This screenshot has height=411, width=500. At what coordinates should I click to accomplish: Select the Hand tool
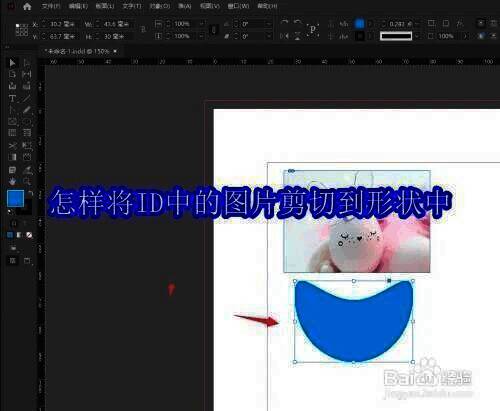click(12, 181)
